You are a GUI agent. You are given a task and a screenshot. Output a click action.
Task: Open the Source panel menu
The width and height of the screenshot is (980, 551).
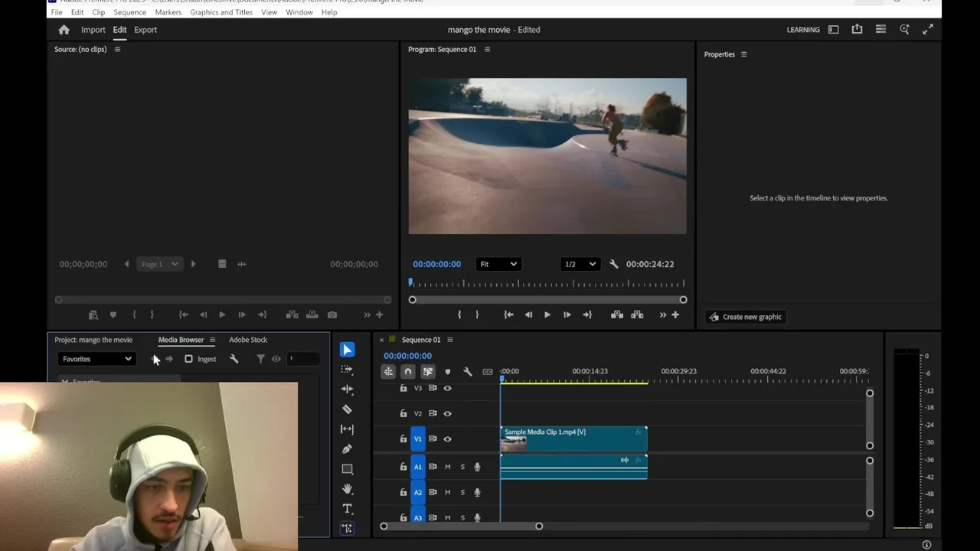pyautogui.click(x=117, y=50)
